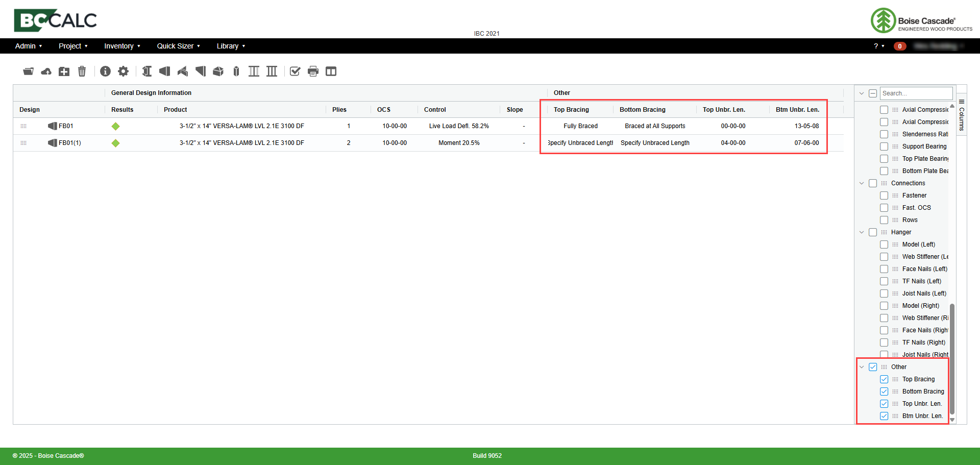Open the information icon
The image size is (980, 465).
pyautogui.click(x=106, y=71)
